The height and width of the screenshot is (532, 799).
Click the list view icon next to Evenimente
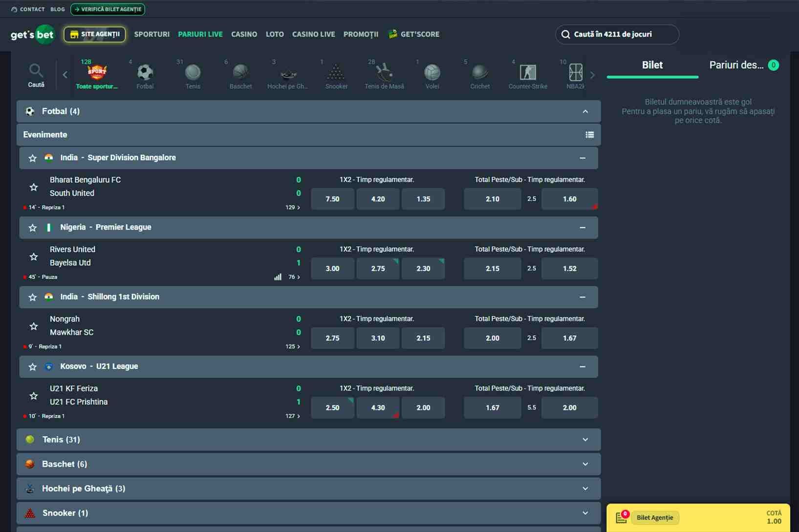coord(589,134)
